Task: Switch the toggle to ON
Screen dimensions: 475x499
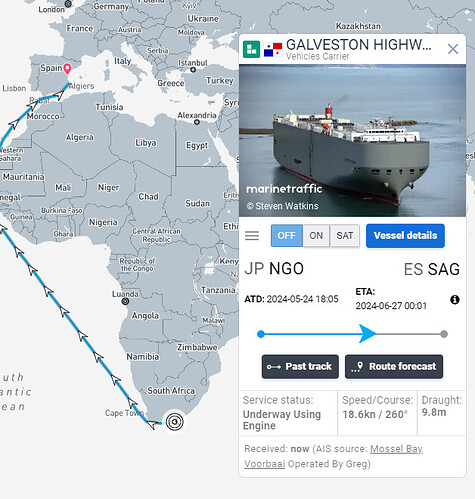Action: point(316,236)
